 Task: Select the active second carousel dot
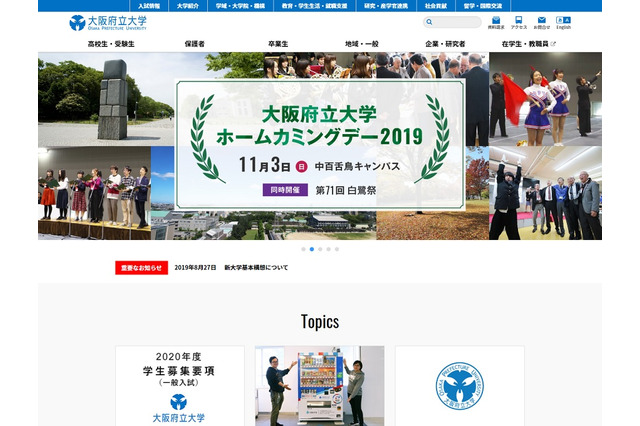(312, 249)
